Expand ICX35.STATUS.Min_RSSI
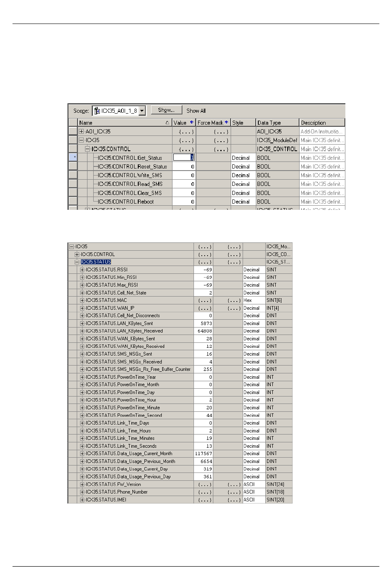The width and height of the screenshot is (392, 577). (82, 277)
